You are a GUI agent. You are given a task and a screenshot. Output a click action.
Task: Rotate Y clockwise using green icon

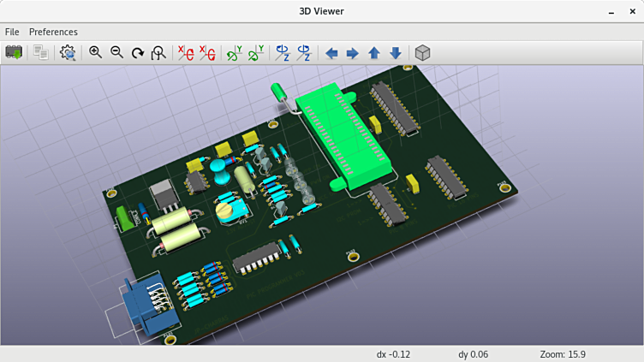click(x=234, y=53)
